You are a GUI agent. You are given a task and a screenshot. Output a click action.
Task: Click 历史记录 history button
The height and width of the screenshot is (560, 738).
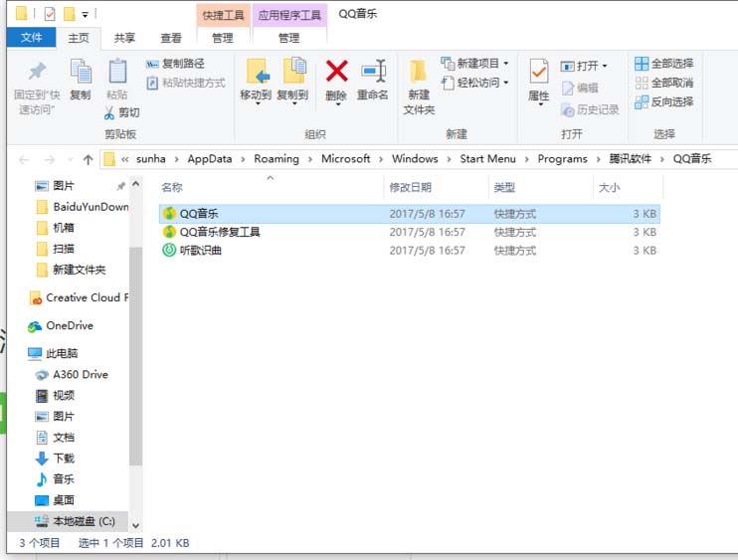[x=590, y=110]
